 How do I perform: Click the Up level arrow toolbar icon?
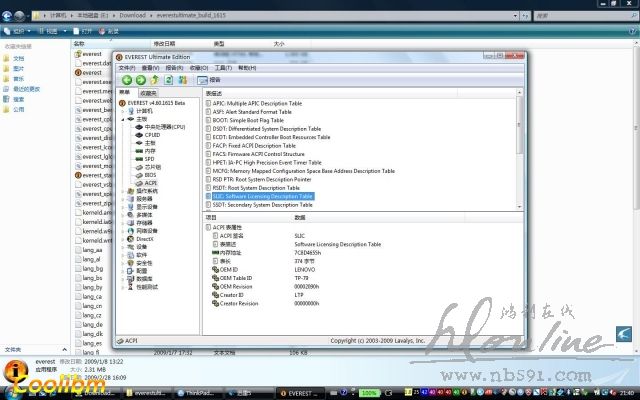tap(155, 80)
